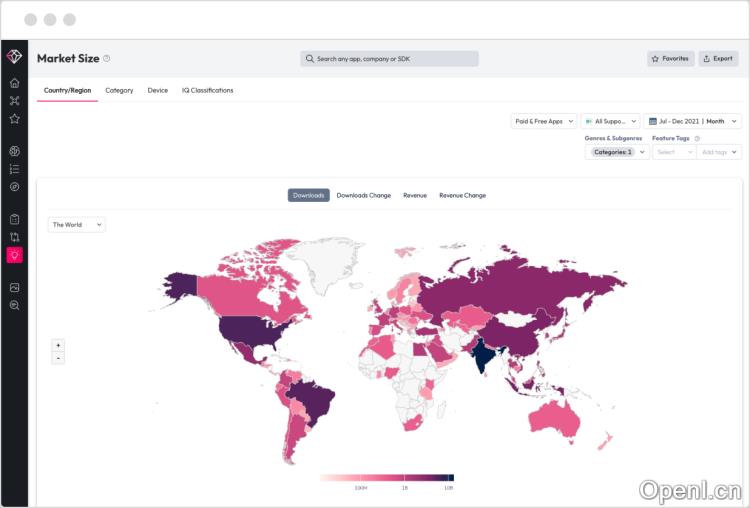750x508 pixels.
Task: Expand the Categories: 1 genres dropdown
Action: (x=617, y=152)
